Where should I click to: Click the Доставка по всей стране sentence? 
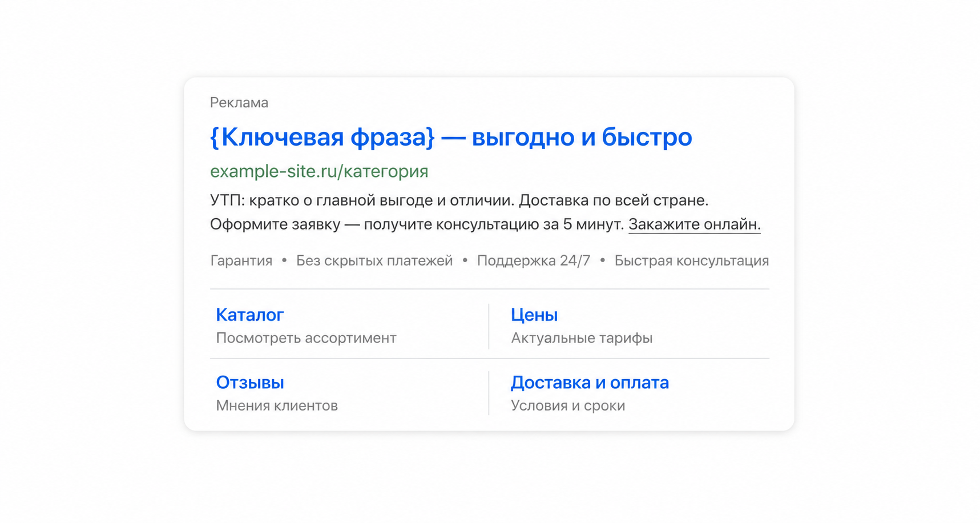(614, 200)
